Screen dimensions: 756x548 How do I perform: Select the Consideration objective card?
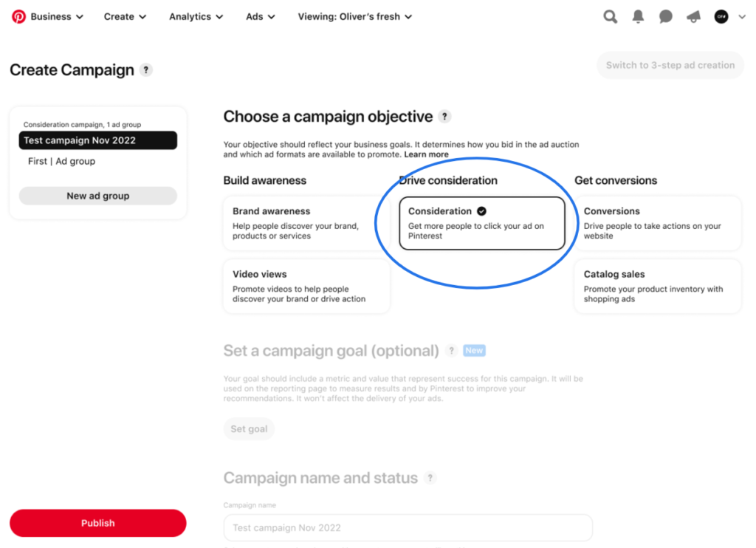coord(482,223)
